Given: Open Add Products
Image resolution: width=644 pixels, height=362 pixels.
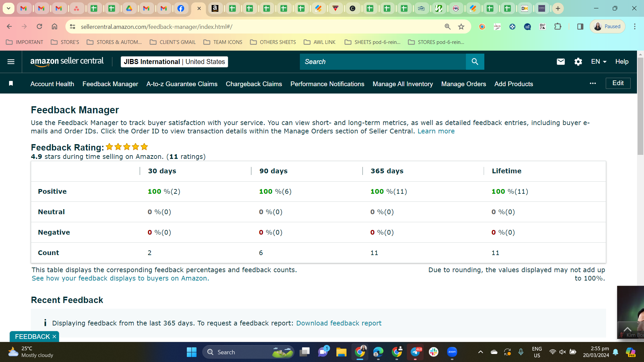Looking at the screenshot, I should (514, 84).
